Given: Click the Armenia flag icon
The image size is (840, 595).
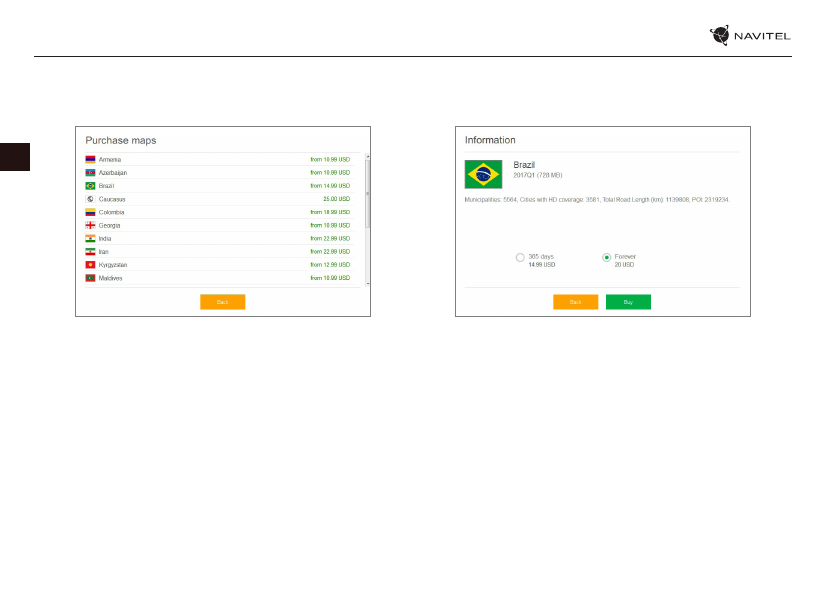Looking at the screenshot, I should click(90, 160).
